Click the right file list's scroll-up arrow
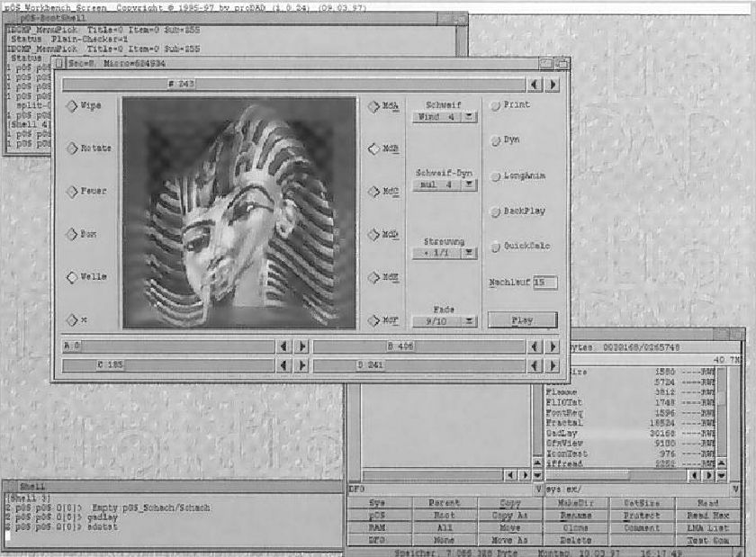The width and height of the screenshot is (756, 557). (721, 463)
